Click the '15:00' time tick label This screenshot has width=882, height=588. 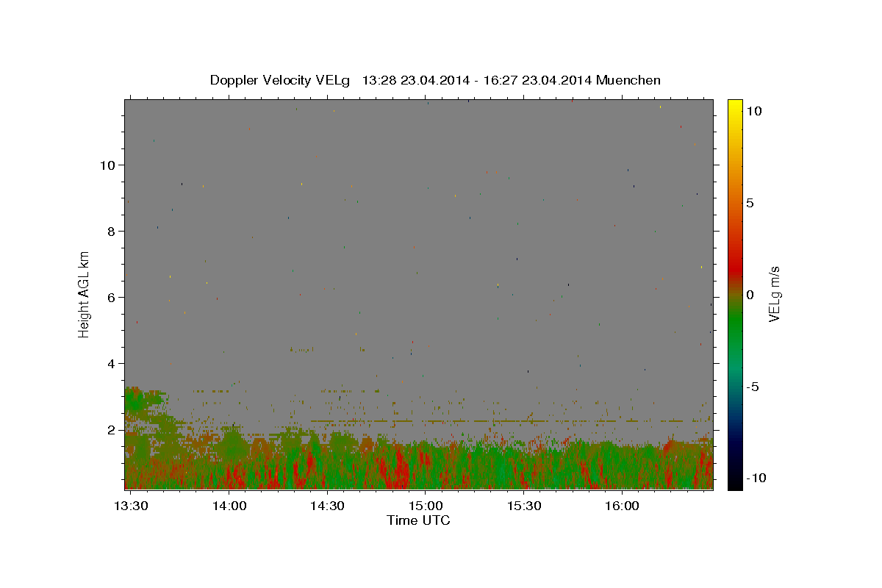click(x=426, y=506)
